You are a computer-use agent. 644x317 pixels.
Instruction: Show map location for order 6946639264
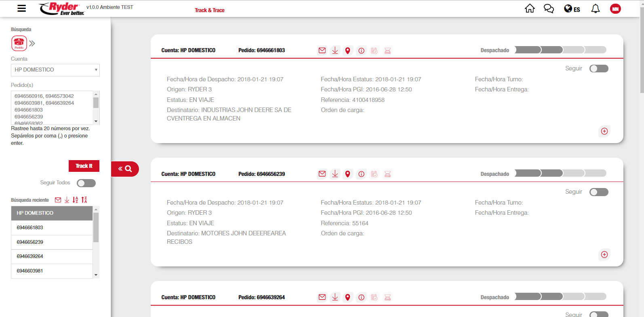(x=347, y=297)
